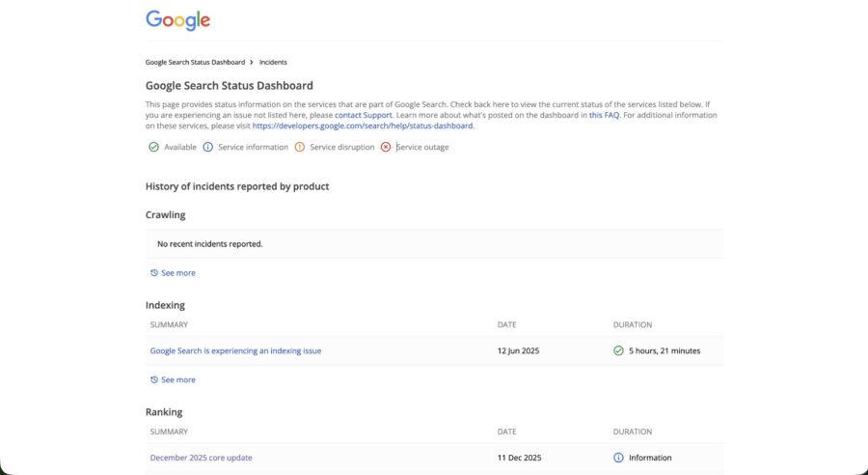
Task: Click the Service disruption legend label
Action: point(342,147)
